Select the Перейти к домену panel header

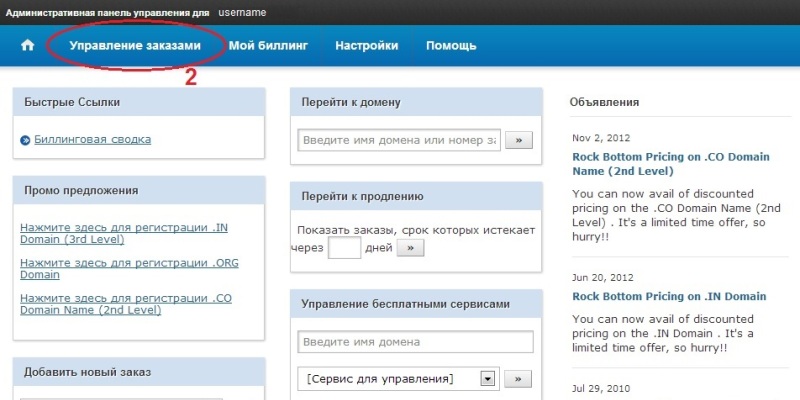click(416, 102)
